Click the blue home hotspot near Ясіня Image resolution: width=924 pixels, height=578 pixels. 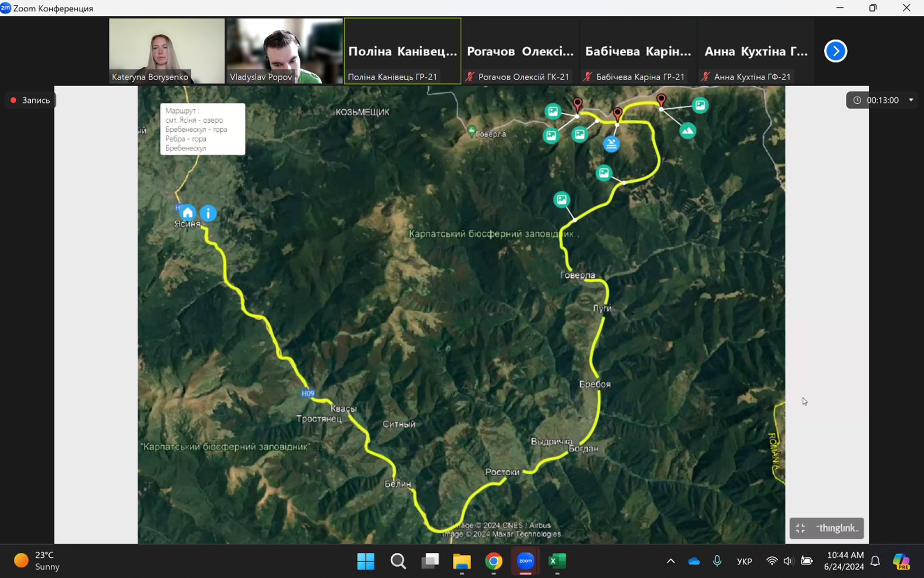(187, 213)
